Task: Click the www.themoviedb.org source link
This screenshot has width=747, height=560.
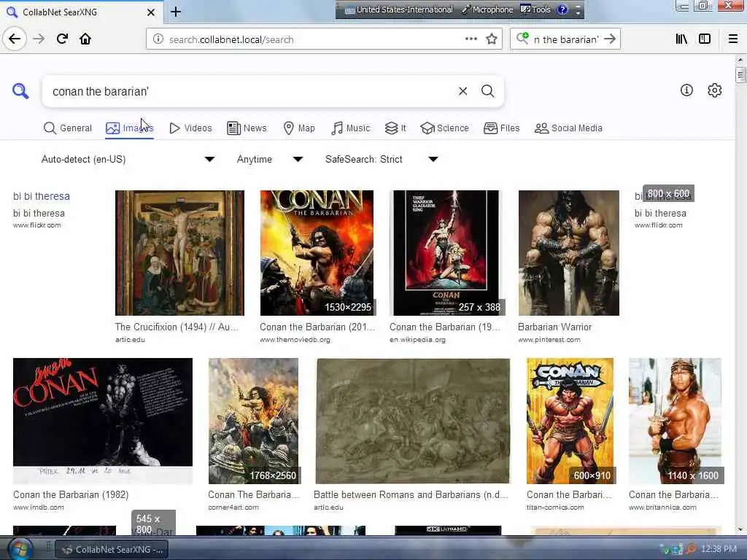Action: coord(295,340)
